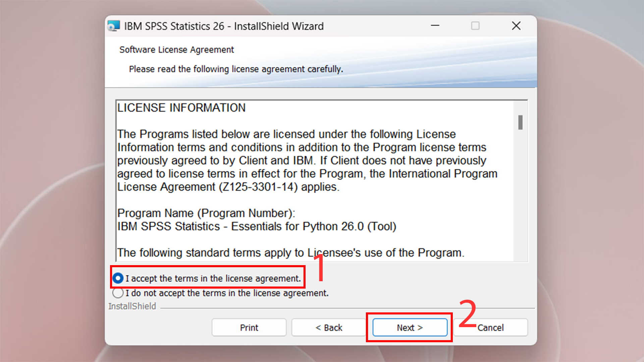Cancel the SPSS installation
The height and width of the screenshot is (362, 644).
click(490, 327)
